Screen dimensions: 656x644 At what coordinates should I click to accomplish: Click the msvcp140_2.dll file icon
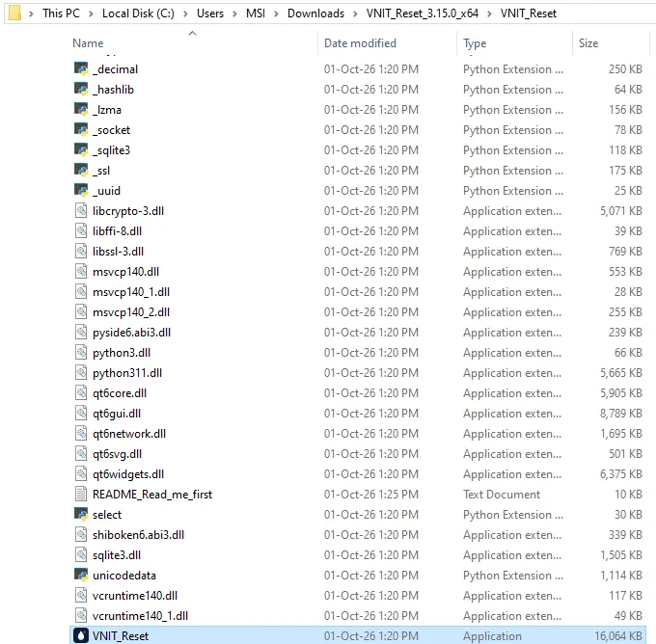tap(81, 312)
